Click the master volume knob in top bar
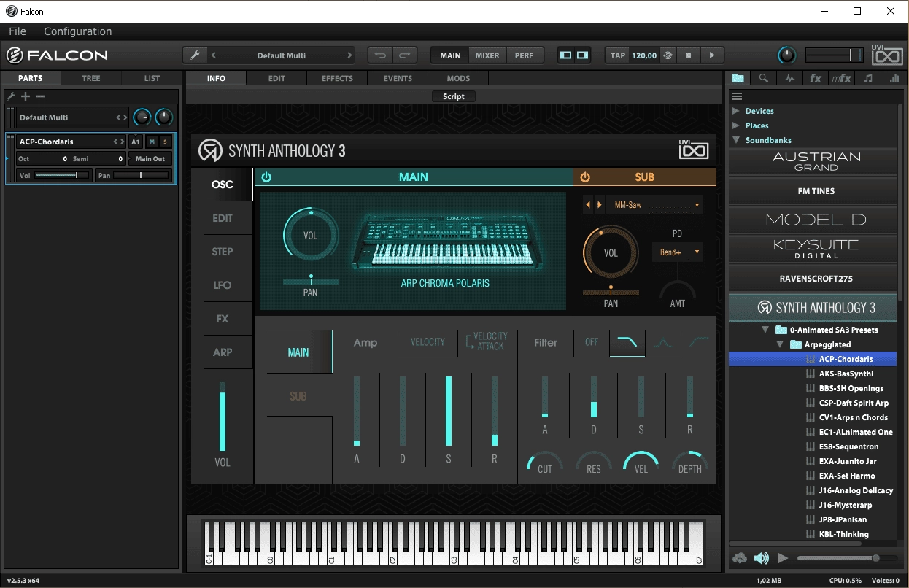 point(787,55)
